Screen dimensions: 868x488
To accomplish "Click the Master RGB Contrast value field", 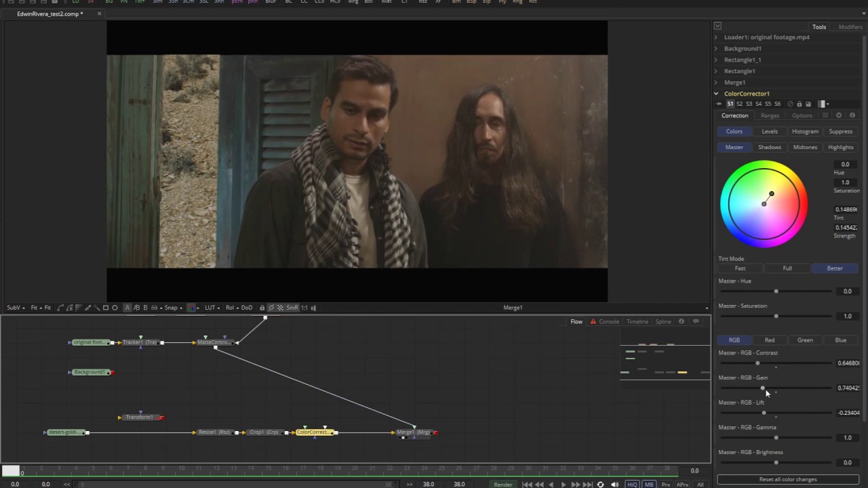I will tap(848, 363).
